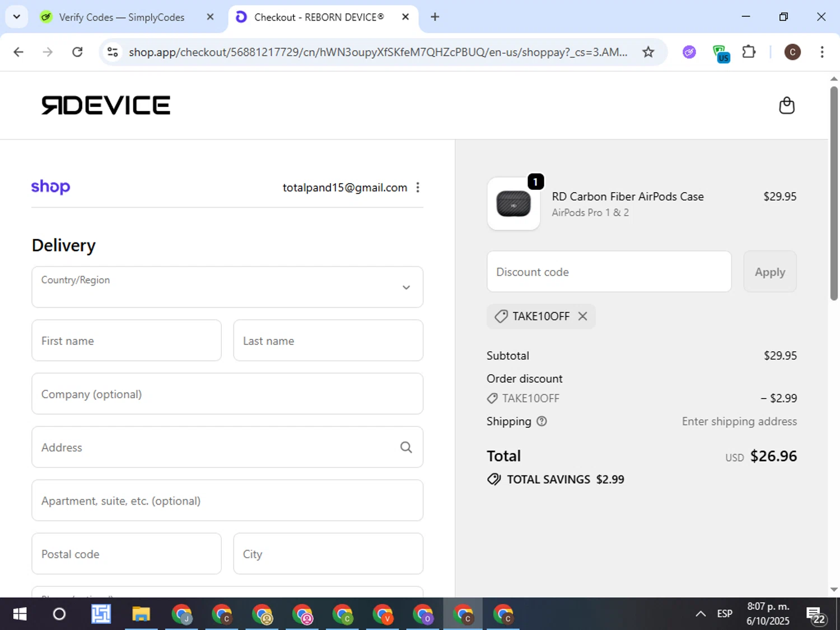
Task: Open the Windows Start menu
Action: [20, 614]
